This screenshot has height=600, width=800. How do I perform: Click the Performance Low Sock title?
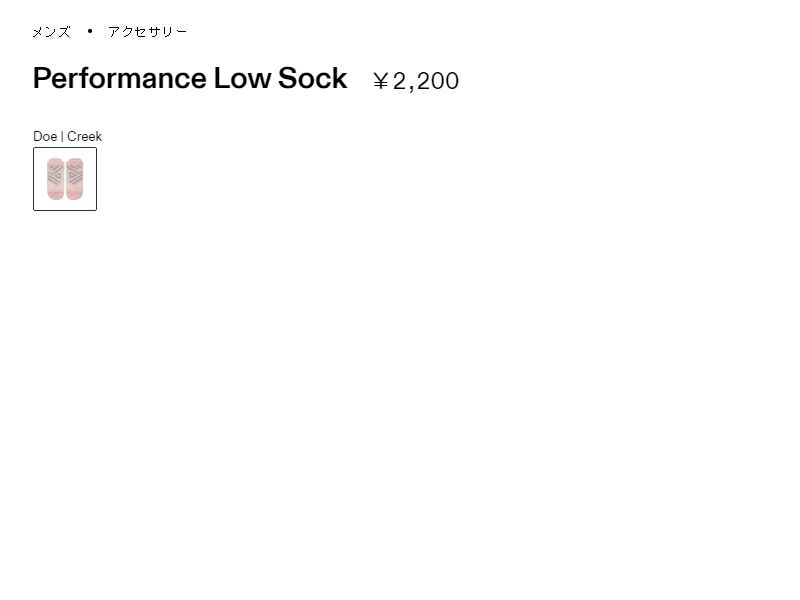pos(190,79)
